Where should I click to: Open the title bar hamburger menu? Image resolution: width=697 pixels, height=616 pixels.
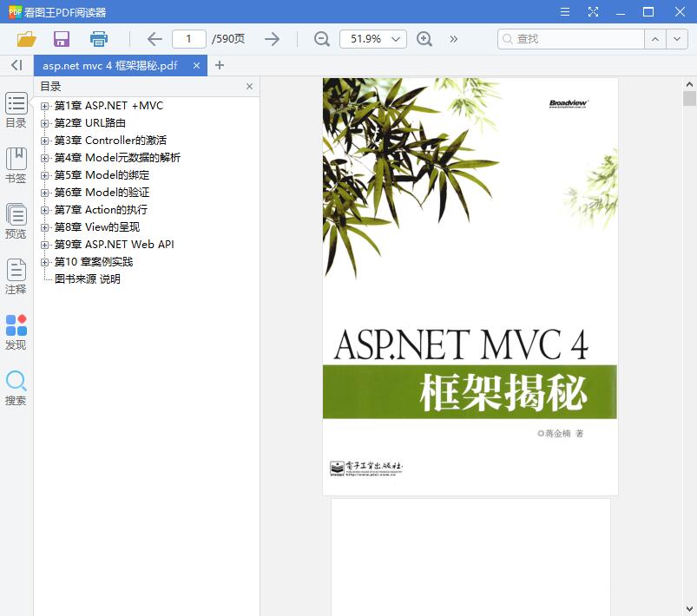point(565,12)
